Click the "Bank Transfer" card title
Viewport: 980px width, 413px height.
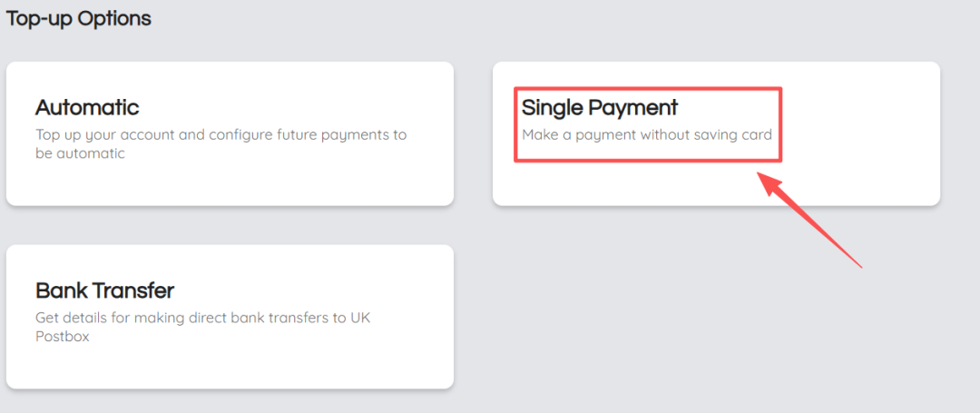tap(104, 291)
